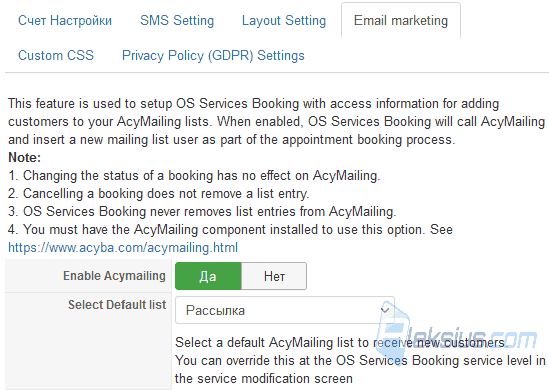Click the Enable Acymailing label
This screenshot has height=390, width=549.
(114, 276)
